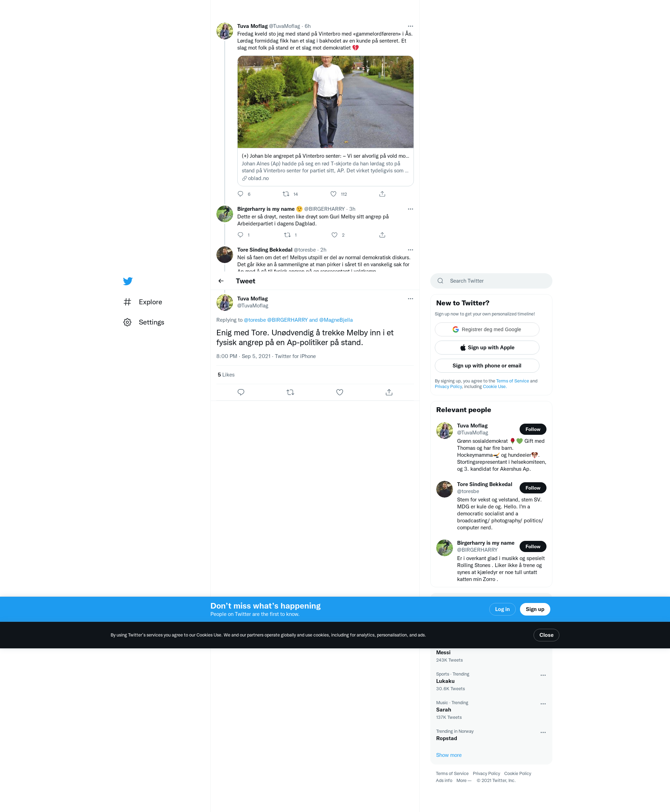Click Sign up with Apple

click(x=487, y=347)
